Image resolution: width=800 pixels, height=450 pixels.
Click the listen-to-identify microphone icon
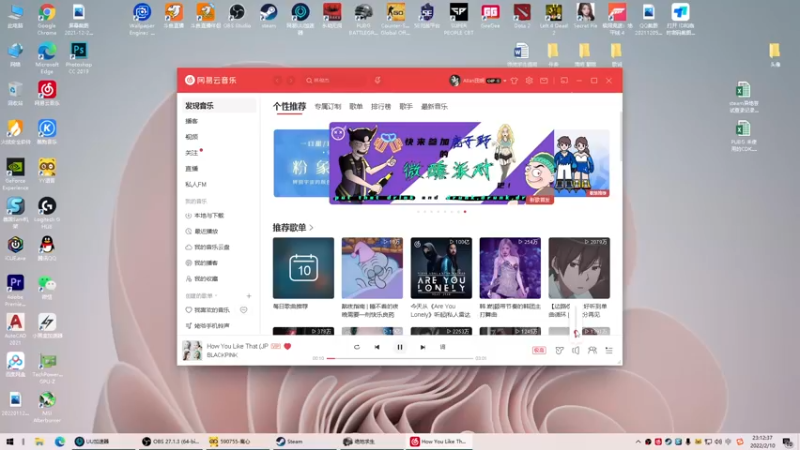coord(378,81)
